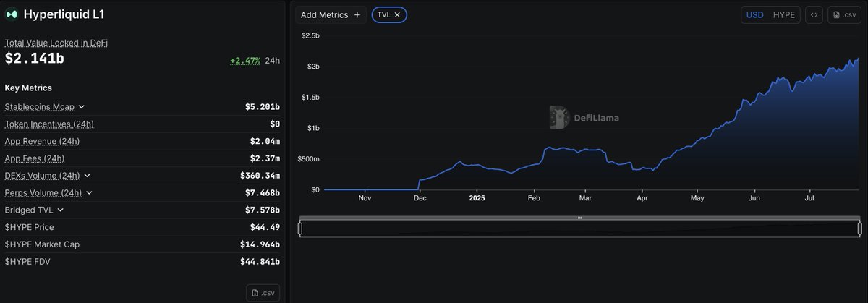The image size is (868, 303).
Task: Expand Bridged TVL row
Action: click(60, 210)
